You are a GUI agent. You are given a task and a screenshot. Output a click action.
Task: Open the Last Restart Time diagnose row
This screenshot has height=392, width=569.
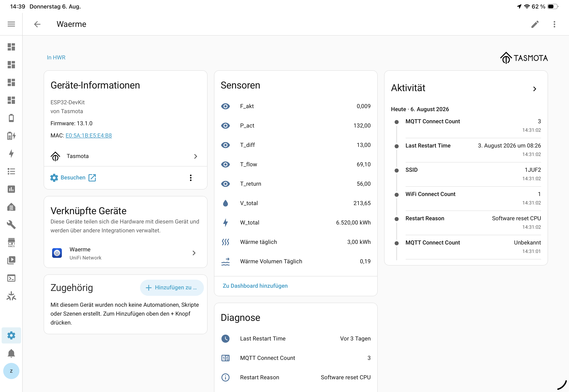[x=296, y=338]
